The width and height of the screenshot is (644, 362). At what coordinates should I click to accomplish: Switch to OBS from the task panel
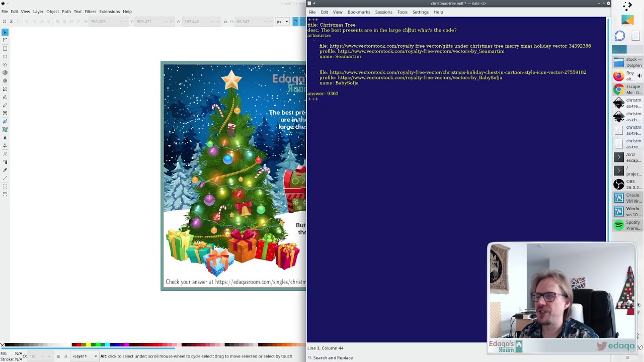point(627,185)
